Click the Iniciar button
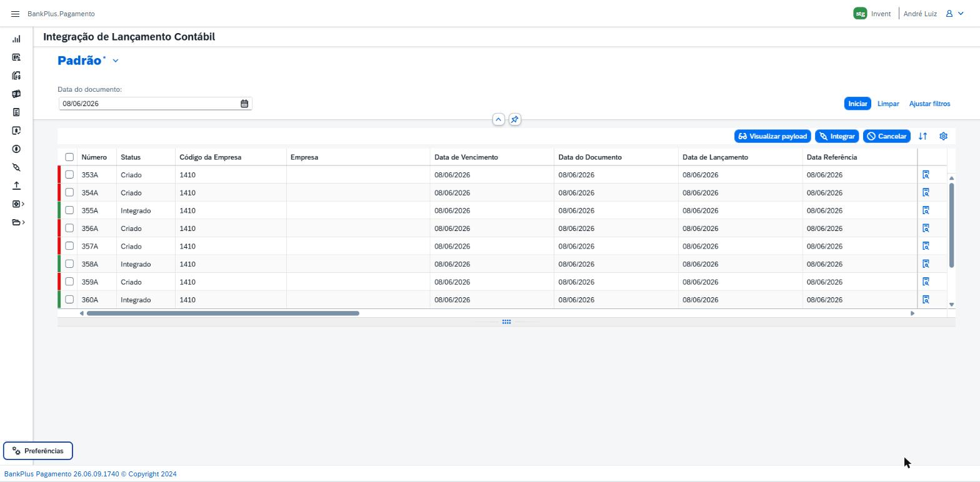Viewport: 980px width, 482px height. click(x=857, y=104)
